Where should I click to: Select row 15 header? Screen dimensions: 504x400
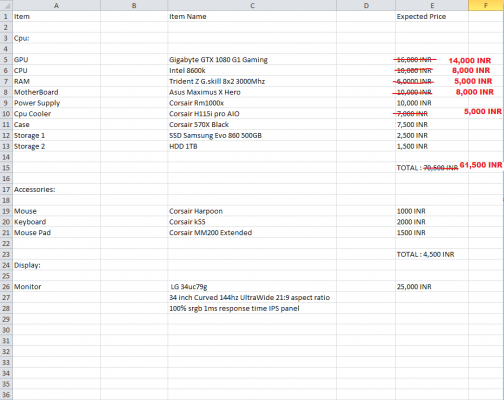click(x=6, y=168)
